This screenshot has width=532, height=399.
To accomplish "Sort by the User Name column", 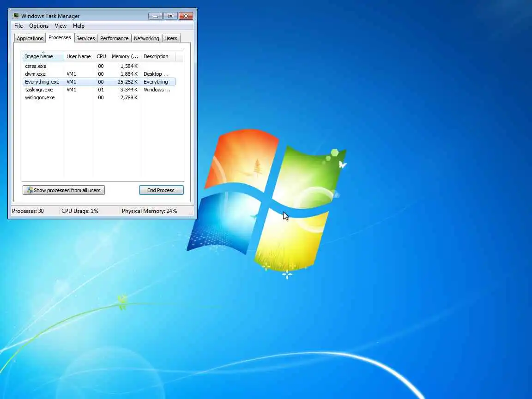I will pyautogui.click(x=79, y=56).
